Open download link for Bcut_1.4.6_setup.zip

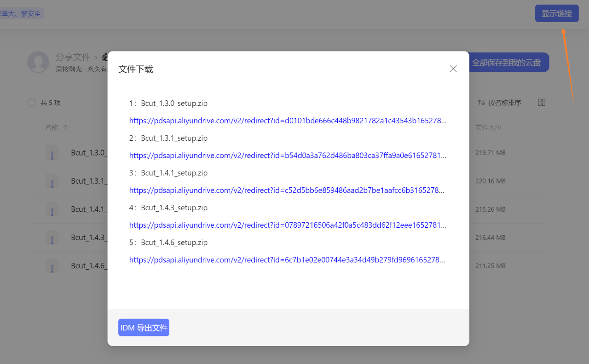(288, 260)
